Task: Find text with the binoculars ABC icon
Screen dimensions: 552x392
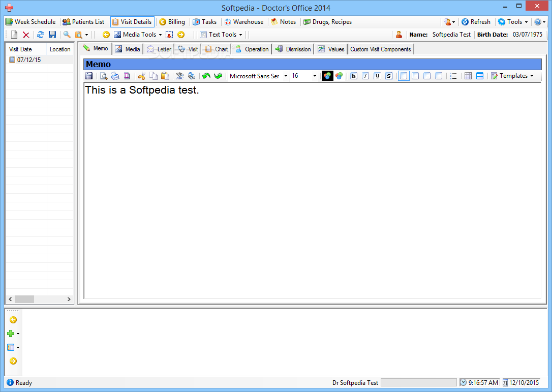Action: (180, 76)
